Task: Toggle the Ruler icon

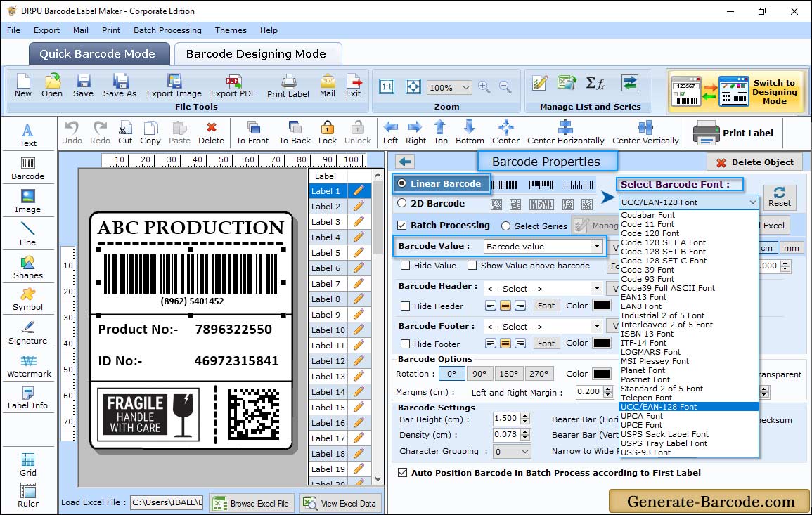Action: point(28,495)
